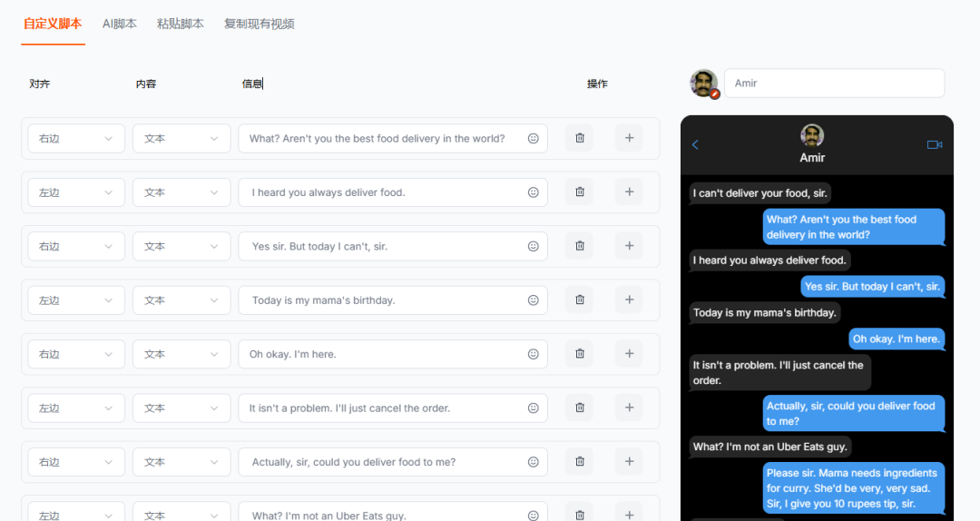This screenshot has height=521, width=980.
Task: Delete the 'Actually, sir, could you deliver' row
Action: coord(579,461)
